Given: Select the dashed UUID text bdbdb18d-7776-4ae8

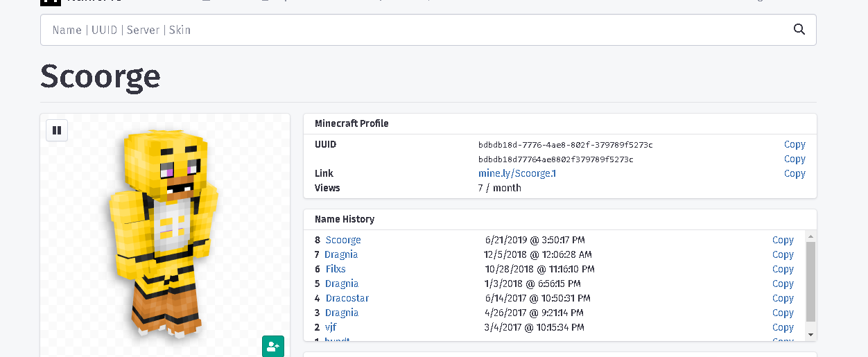Looking at the screenshot, I should point(565,145).
